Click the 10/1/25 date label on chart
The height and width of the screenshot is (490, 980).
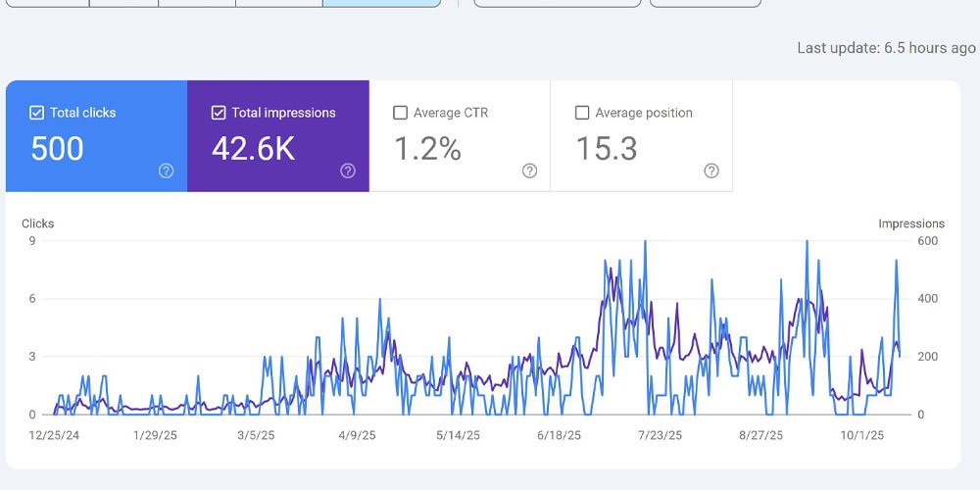click(861, 436)
